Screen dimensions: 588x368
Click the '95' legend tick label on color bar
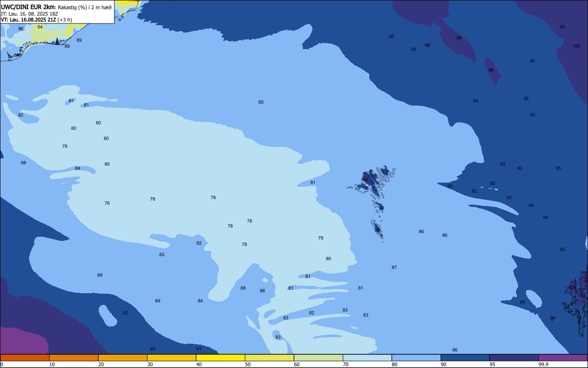coord(492,364)
